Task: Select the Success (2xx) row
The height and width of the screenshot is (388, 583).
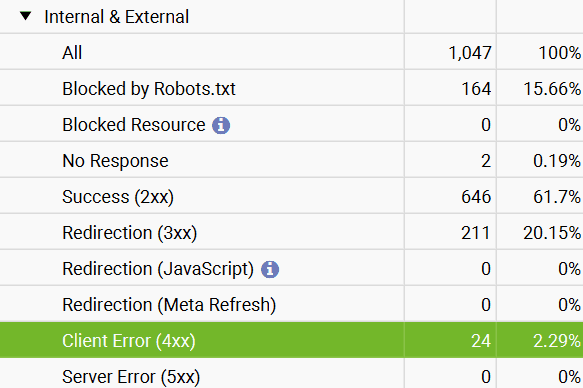Action: tap(292, 197)
